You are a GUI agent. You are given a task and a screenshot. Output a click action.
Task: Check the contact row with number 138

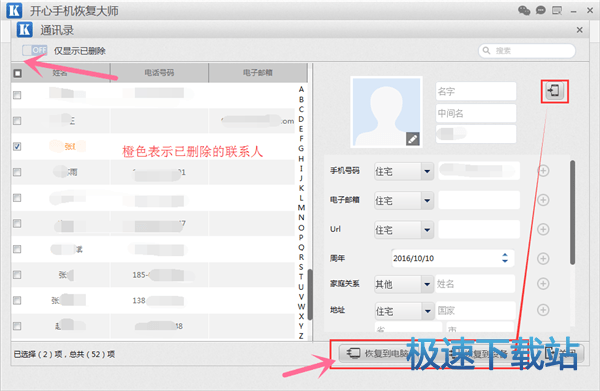(x=17, y=300)
